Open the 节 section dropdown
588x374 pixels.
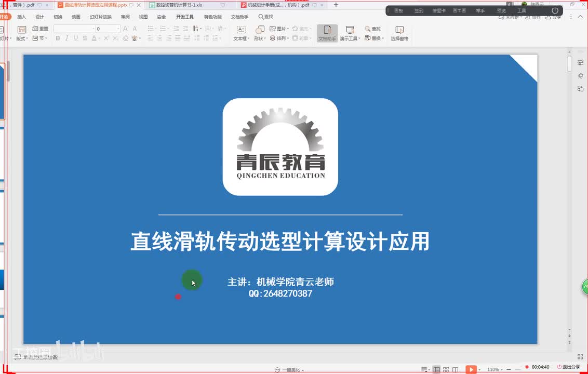(40, 38)
